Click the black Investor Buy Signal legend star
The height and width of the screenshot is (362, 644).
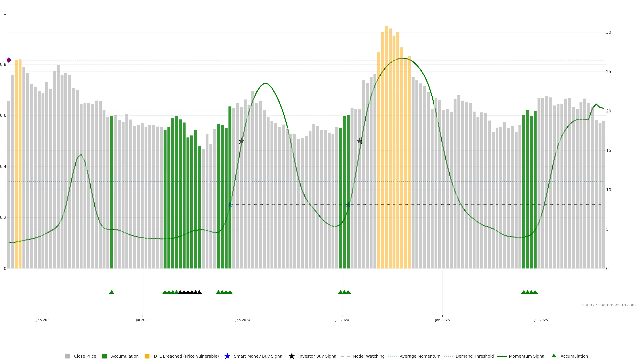(x=291, y=356)
